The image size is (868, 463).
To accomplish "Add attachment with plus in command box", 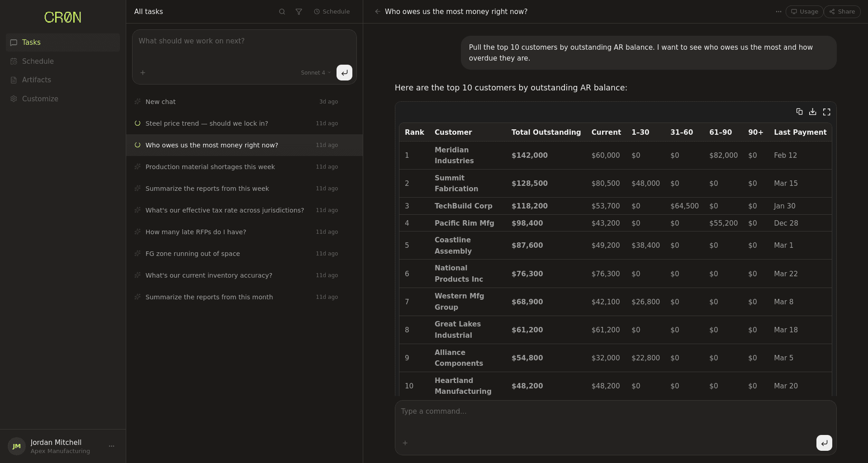I will (405, 443).
